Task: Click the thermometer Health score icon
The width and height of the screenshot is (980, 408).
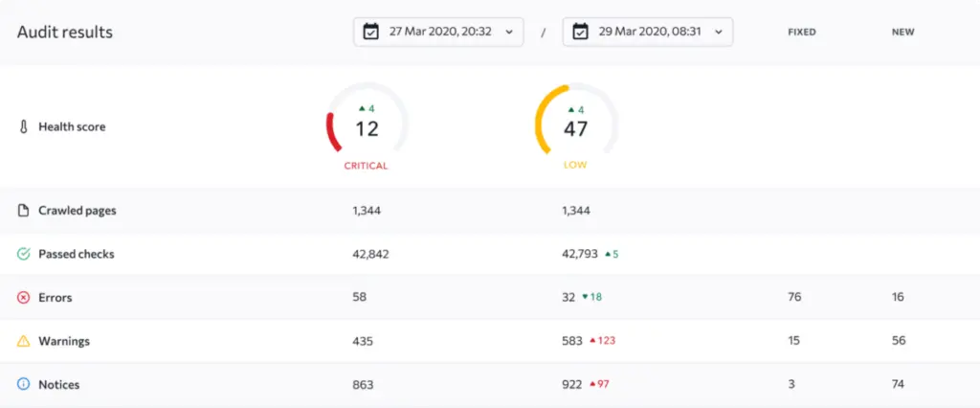Action: [x=24, y=126]
